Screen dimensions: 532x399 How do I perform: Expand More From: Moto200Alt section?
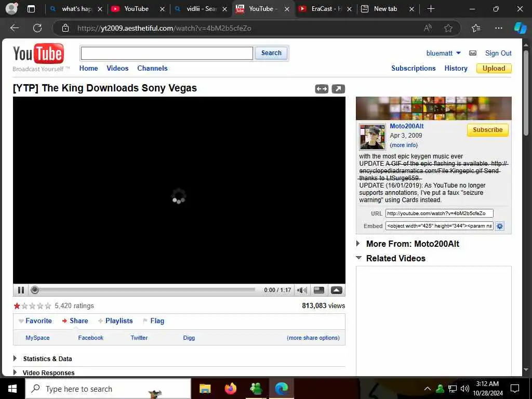coord(358,244)
